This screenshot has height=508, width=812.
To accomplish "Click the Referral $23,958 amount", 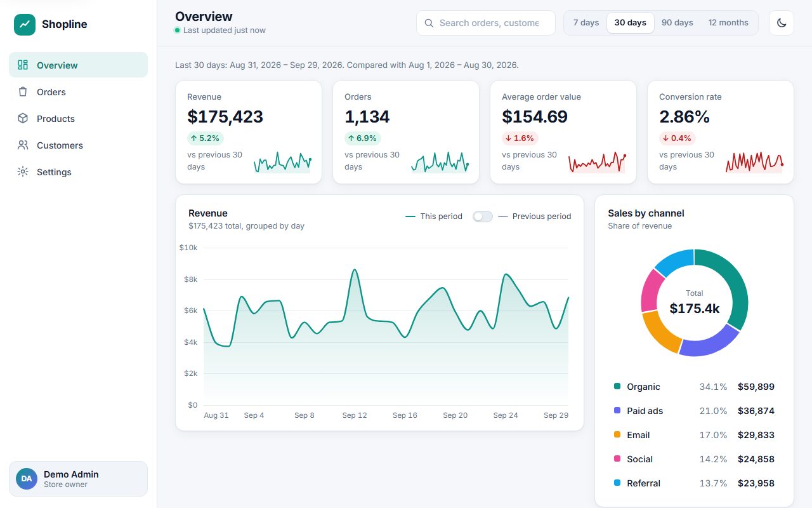I will click(756, 483).
